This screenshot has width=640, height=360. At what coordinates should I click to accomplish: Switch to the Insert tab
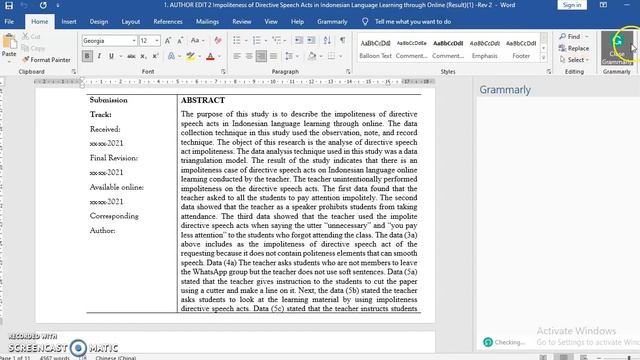tap(69, 22)
